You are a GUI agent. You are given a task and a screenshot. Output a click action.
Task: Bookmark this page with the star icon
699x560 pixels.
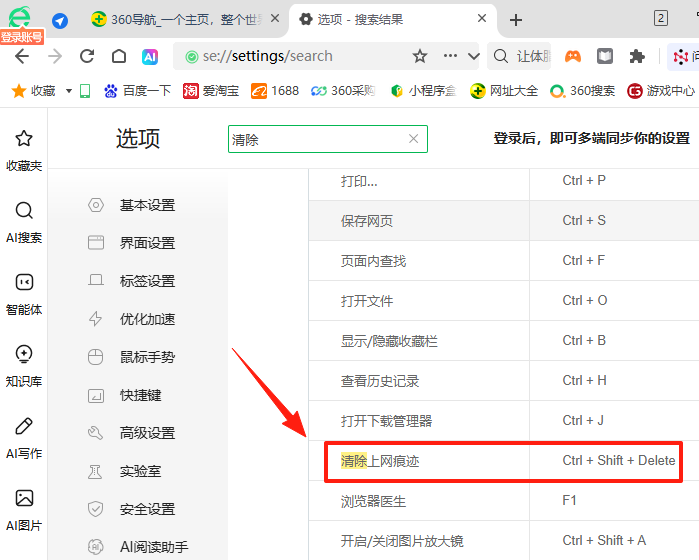pyautogui.click(x=419, y=56)
